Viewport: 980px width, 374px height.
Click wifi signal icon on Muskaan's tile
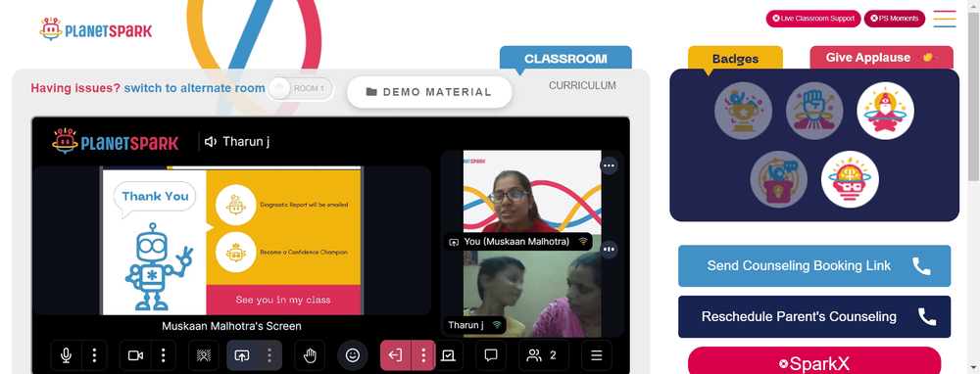pos(583,241)
